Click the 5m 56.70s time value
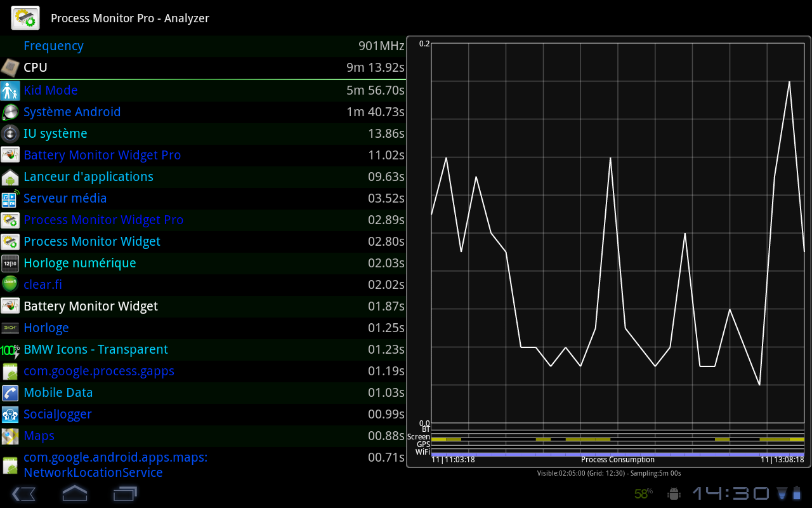Viewport: 812px width, 508px height. pos(376,90)
